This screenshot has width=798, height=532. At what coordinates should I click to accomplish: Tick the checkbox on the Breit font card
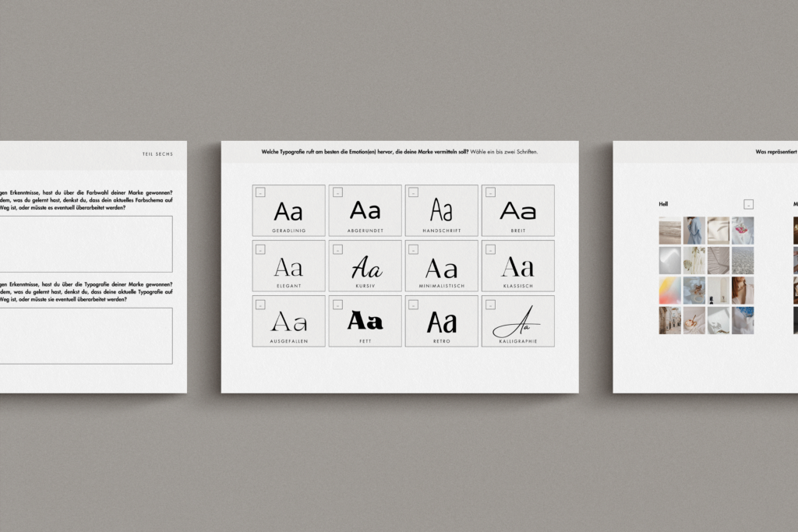tap(491, 192)
